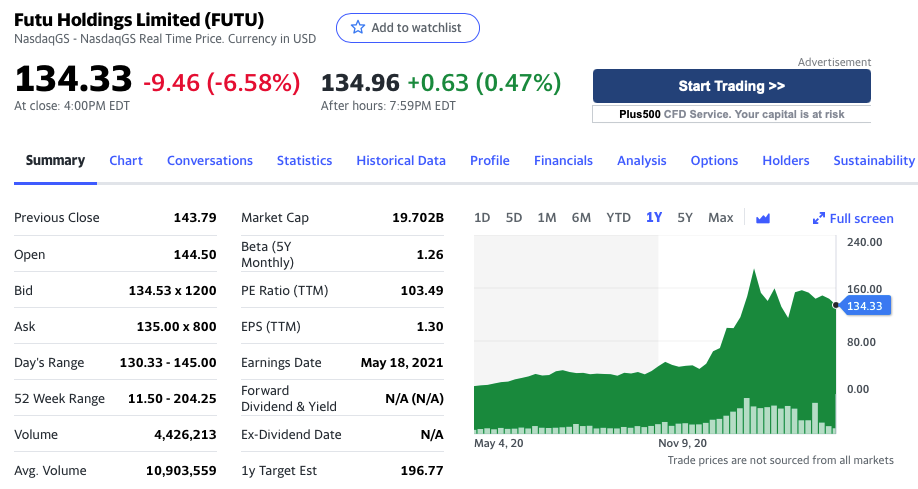The image size is (918, 489).
Task: View the Holders tab
Action: tap(786, 160)
